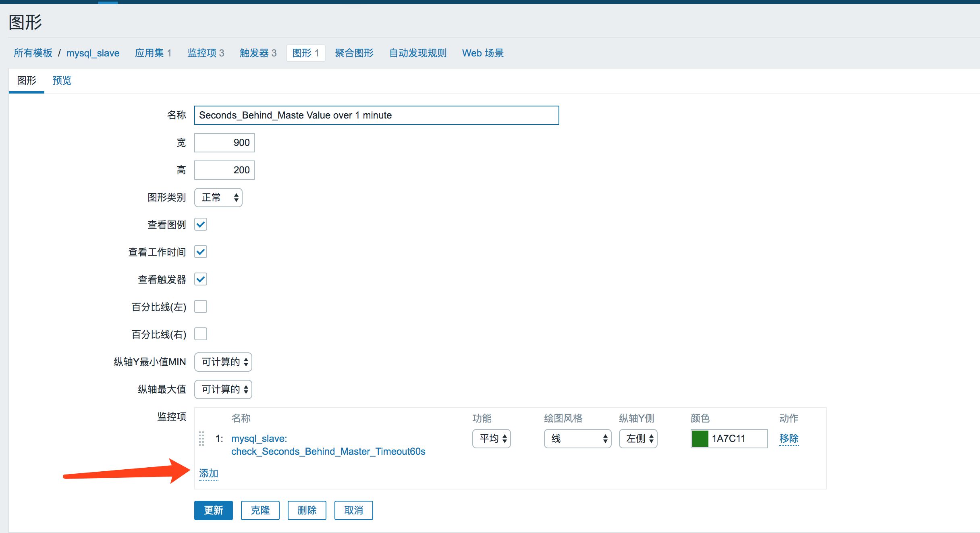Open the 功能 平均 dropdown
Screen dimensions: 980x533
click(492, 439)
